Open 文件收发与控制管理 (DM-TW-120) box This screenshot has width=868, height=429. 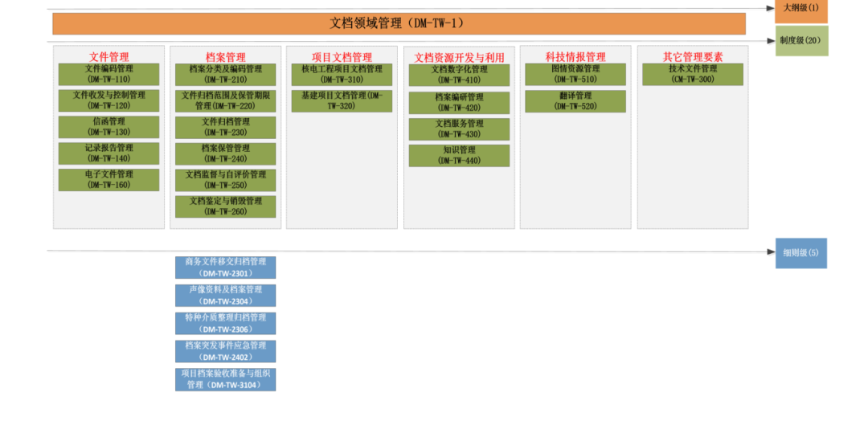tap(108, 100)
